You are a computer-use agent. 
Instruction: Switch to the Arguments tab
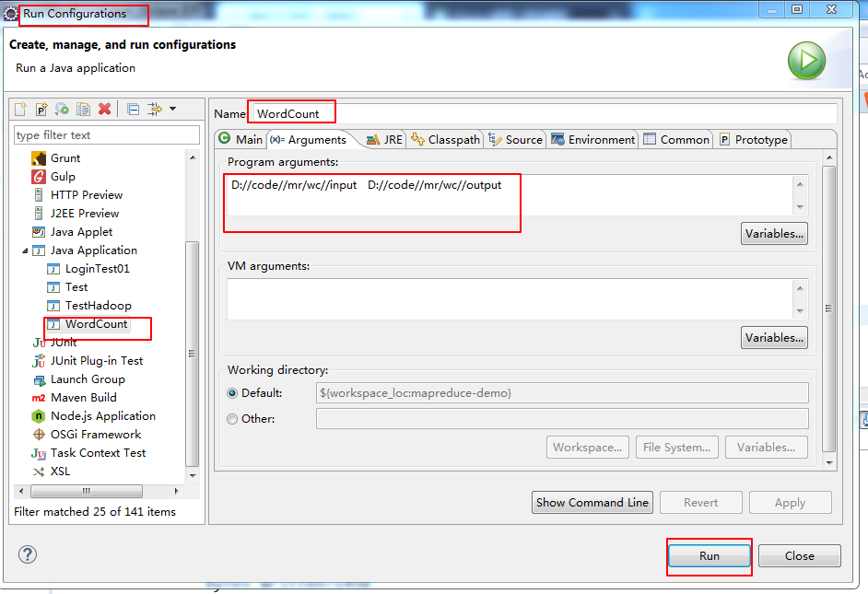[310, 139]
